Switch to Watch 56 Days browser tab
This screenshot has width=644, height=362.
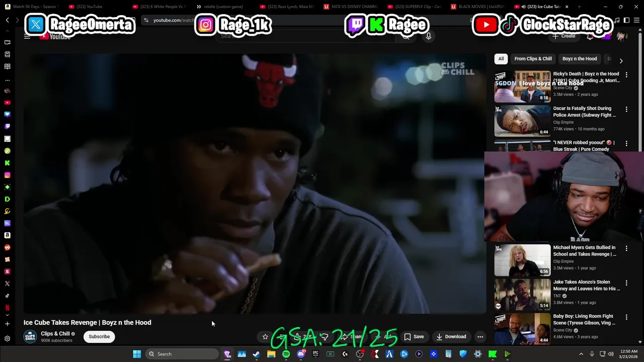point(32,7)
